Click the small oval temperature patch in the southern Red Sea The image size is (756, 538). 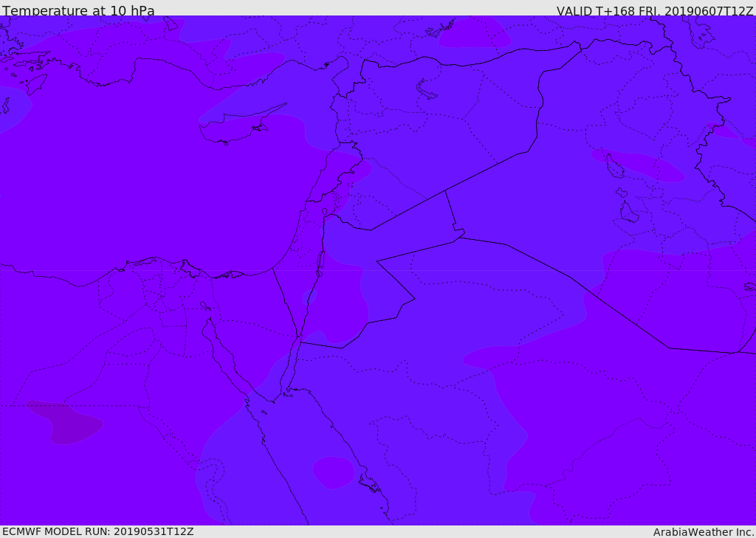point(333,472)
